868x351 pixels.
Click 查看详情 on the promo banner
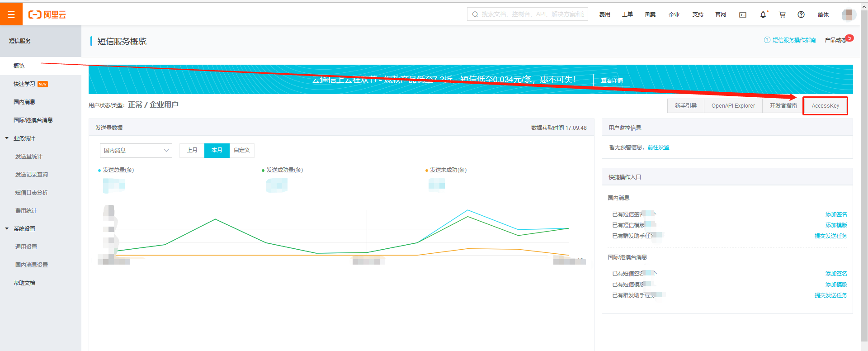612,80
